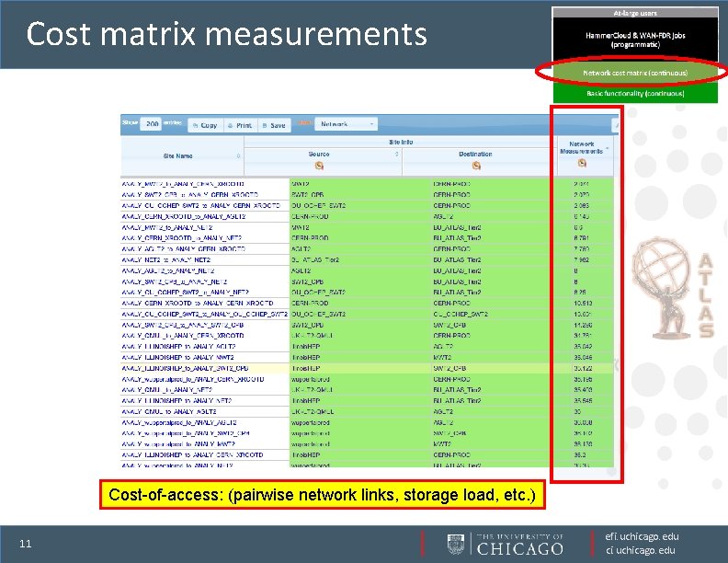Image resolution: width=728 pixels, height=563 pixels.
Task: Click the Print button in table toolbar
Action: 241,125
